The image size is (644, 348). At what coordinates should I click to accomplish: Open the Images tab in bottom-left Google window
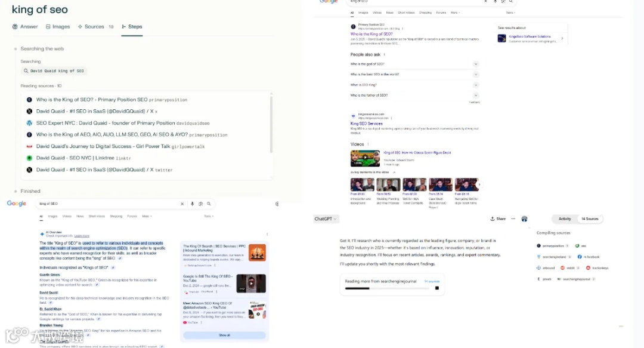click(x=52, y=216)
